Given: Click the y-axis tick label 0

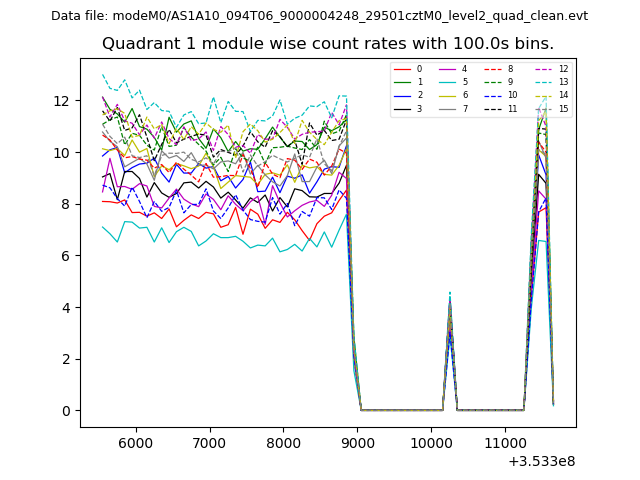Looking at the screenshot, I should [65, 411].
